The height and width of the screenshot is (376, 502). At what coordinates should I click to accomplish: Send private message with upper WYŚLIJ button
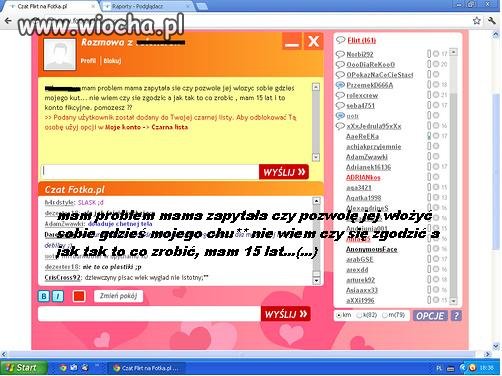pyautogui.click(x=284, y=172)
